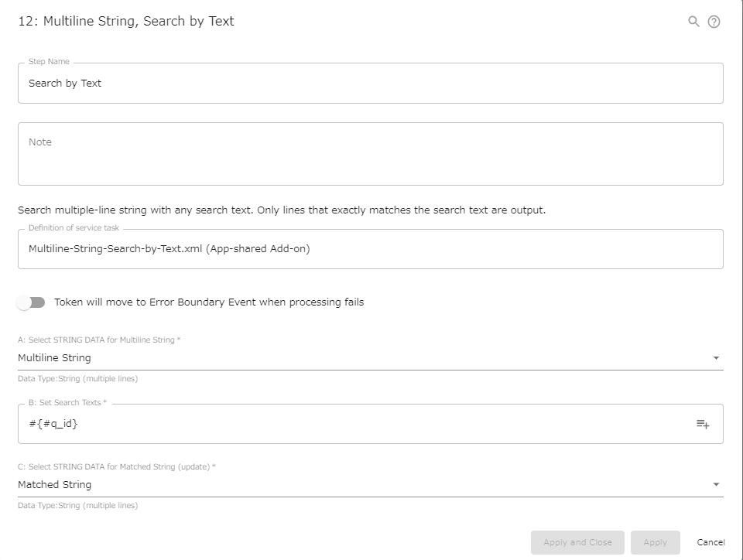Click the Definition of service task field

click(370, 249)
